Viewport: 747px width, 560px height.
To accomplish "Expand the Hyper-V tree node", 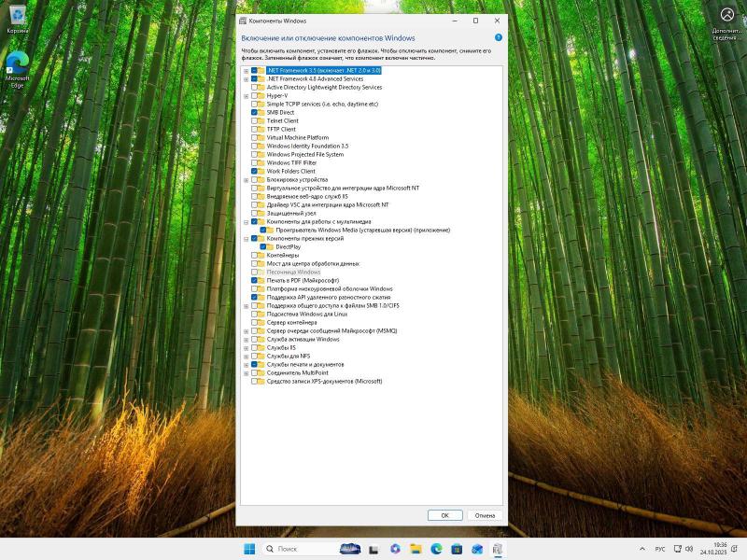I will tap(246, 95).
